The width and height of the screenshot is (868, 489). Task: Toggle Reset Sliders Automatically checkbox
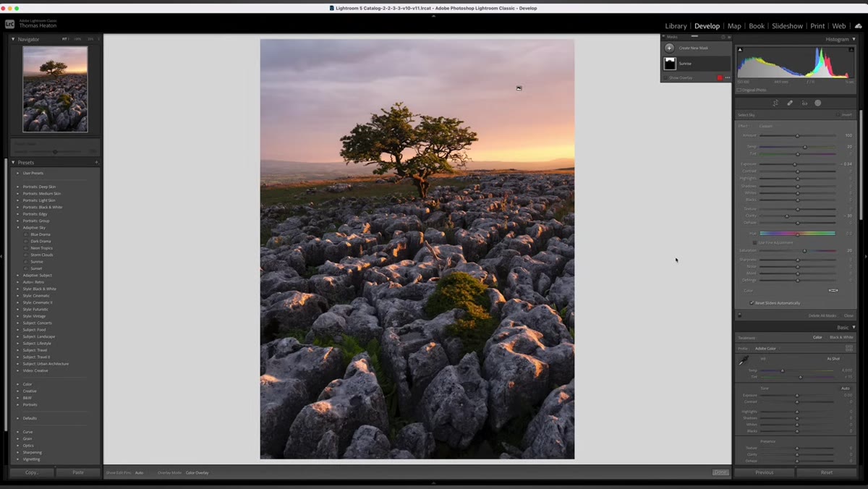click(752, 302)
